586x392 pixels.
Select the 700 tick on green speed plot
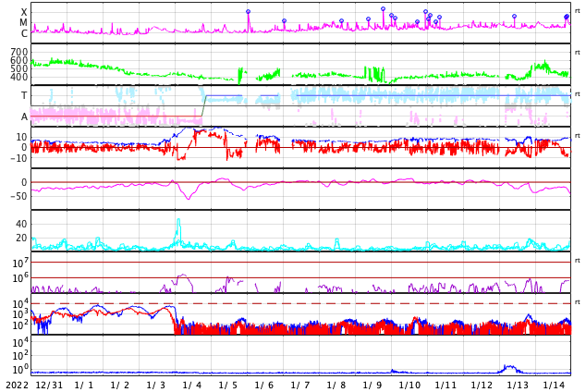click(x=19, y=52)
